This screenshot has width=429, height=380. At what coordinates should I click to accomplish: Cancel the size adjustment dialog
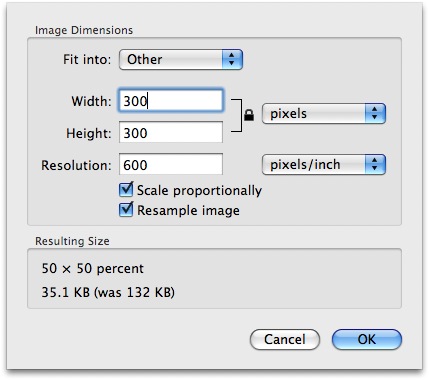click(285, 340)
